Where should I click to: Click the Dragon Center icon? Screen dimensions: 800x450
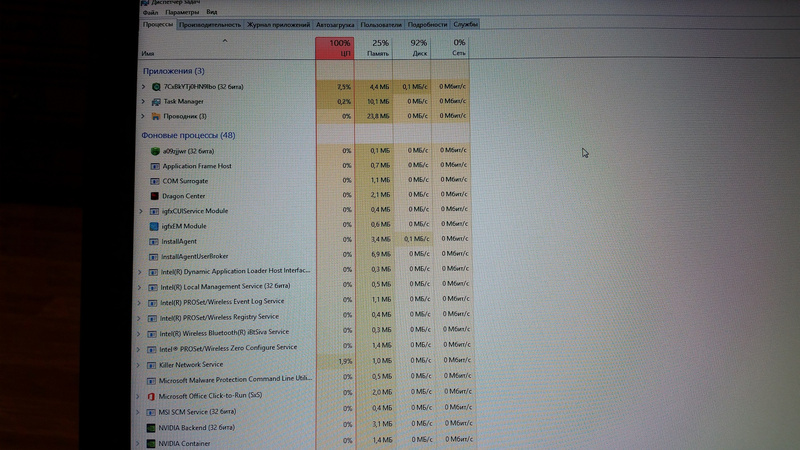point(155,196)
